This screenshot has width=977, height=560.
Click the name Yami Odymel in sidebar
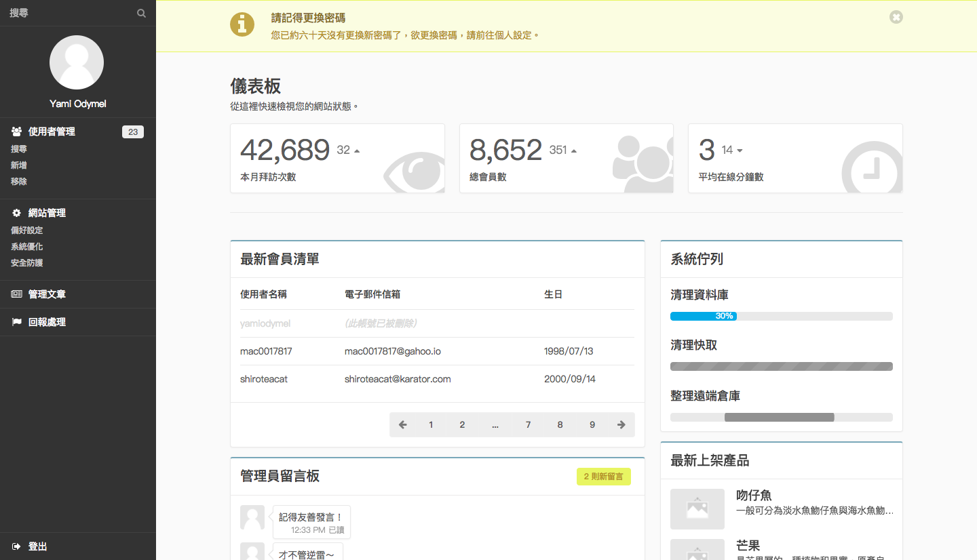click(x=78, y=104)
